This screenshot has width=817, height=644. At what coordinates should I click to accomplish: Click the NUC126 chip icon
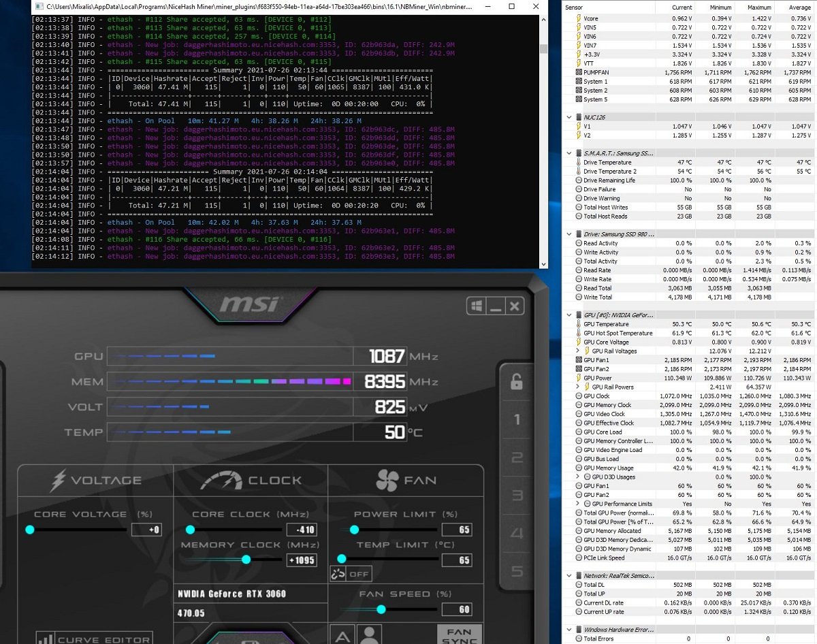tap(579, 117)
